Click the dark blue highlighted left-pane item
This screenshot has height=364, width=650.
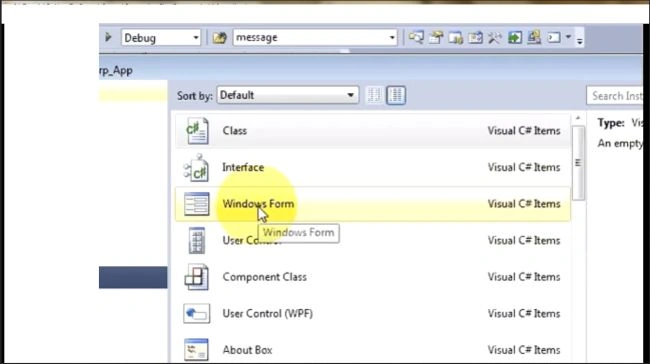(x=133, y=277)
